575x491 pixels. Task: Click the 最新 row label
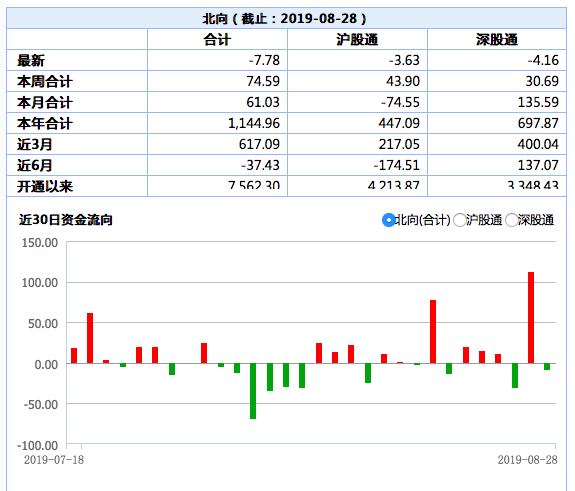point(31,61)
